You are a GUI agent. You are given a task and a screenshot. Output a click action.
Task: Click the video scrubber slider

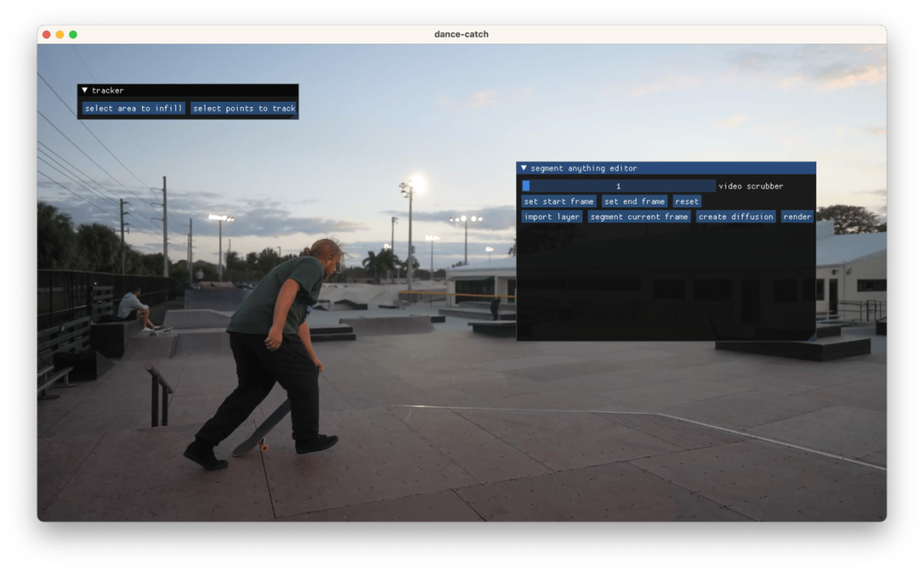[x=619, y=186]
